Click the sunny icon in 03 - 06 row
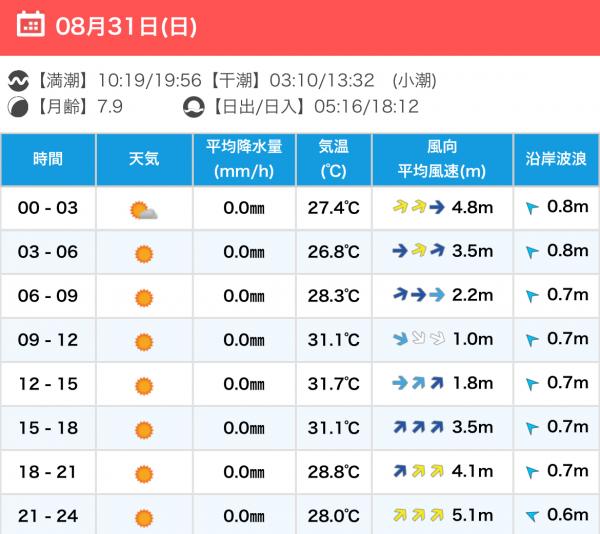The height and width of the screenshot is (534, 600). 144,254
